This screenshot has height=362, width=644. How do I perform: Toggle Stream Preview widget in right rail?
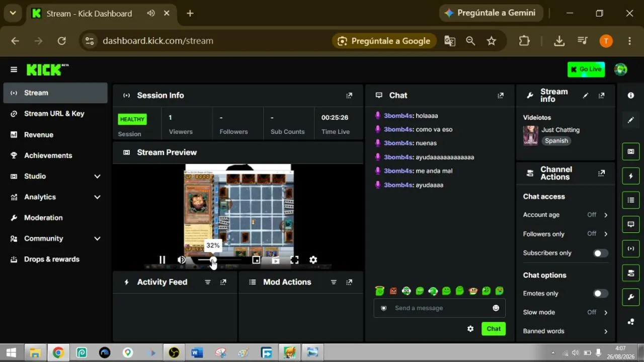[631, 151]
